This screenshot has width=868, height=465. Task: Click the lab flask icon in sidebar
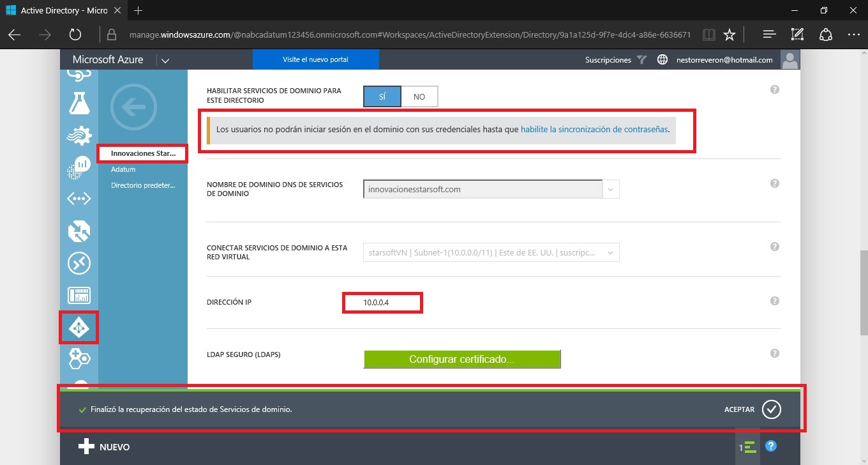point(79,103)
